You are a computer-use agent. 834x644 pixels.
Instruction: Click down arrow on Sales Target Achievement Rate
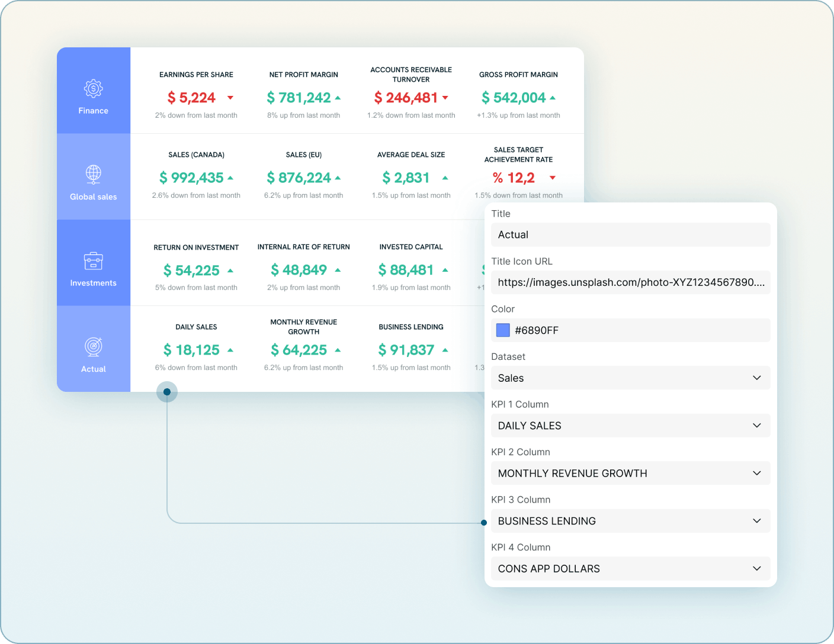[552, 178]
